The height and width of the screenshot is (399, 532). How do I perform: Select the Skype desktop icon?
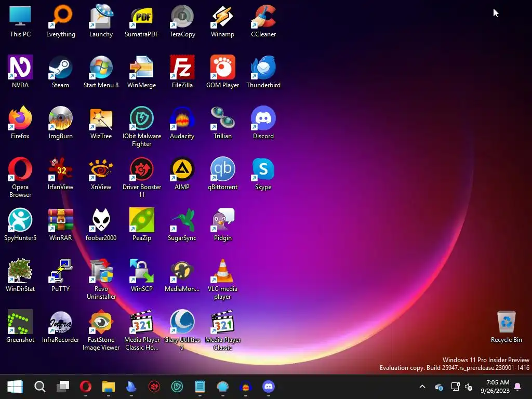click(263, 174)
